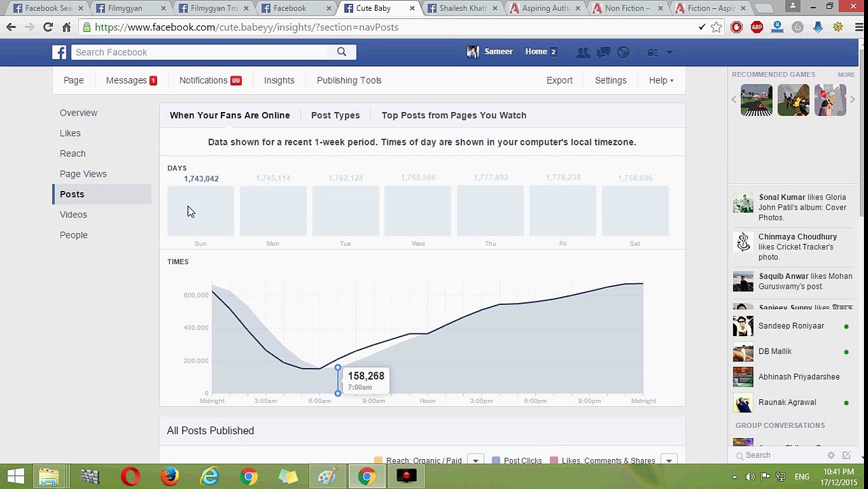Select Wednesday day bar

point(418,211)
